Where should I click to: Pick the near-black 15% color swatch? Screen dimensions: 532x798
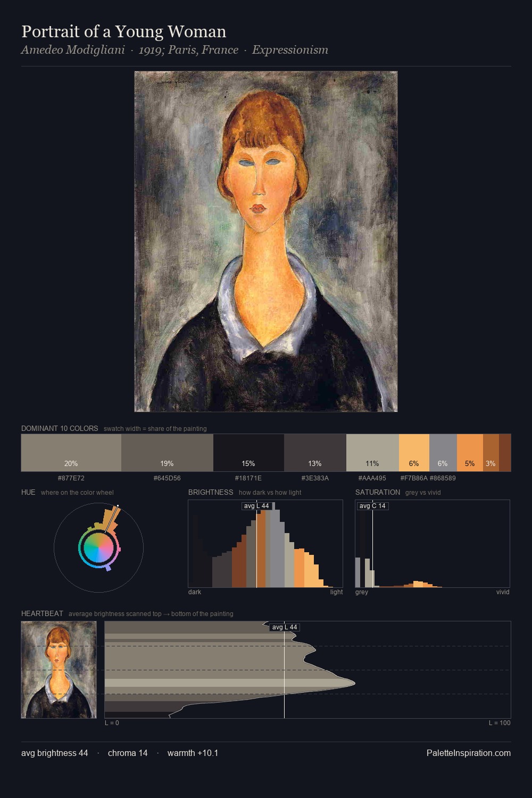(248, 453)
